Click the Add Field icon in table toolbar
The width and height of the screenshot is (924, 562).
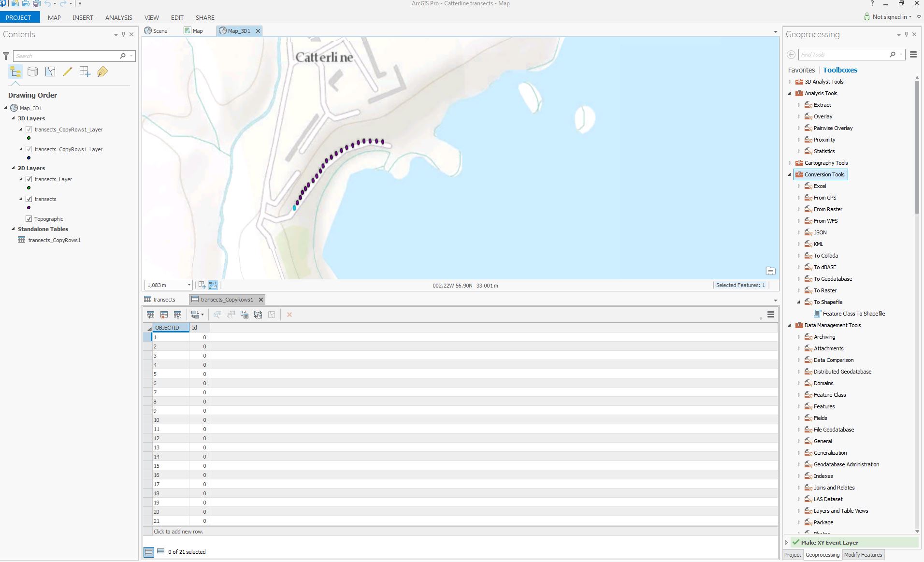coord(150,315)
